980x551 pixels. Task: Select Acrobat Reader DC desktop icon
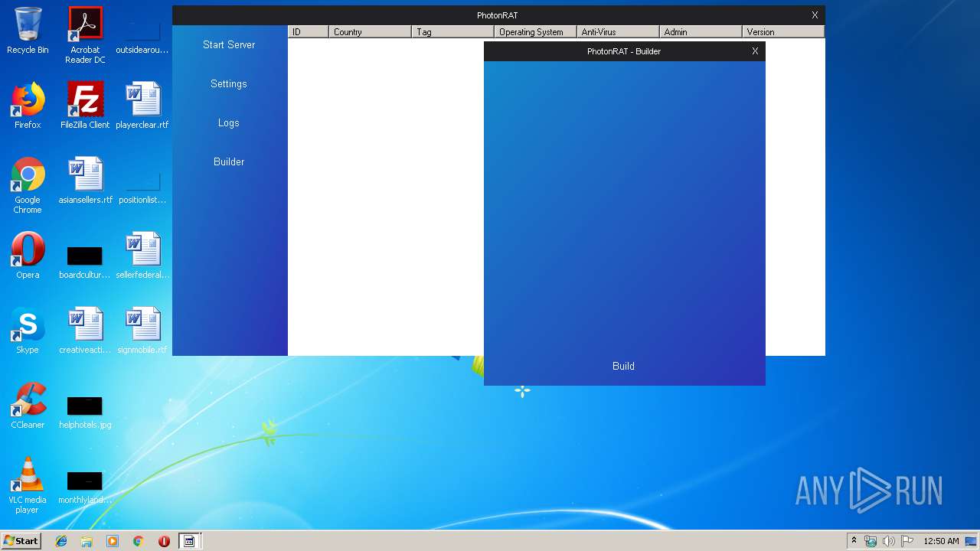pos(85,35)
